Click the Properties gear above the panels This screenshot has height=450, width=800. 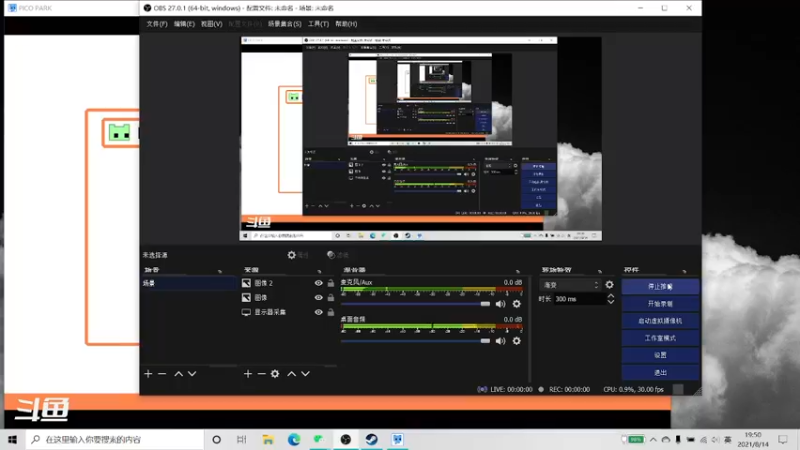click(x=291, y=255)
